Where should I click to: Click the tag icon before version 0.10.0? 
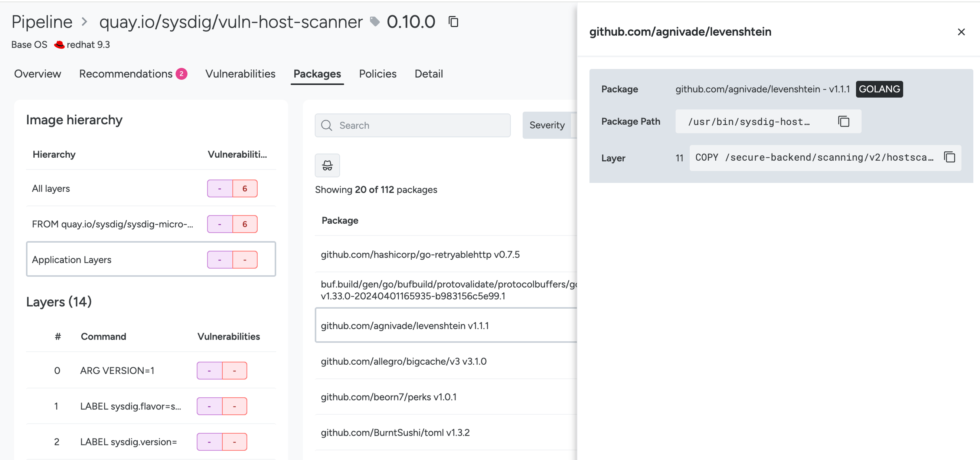click(375, 22)
